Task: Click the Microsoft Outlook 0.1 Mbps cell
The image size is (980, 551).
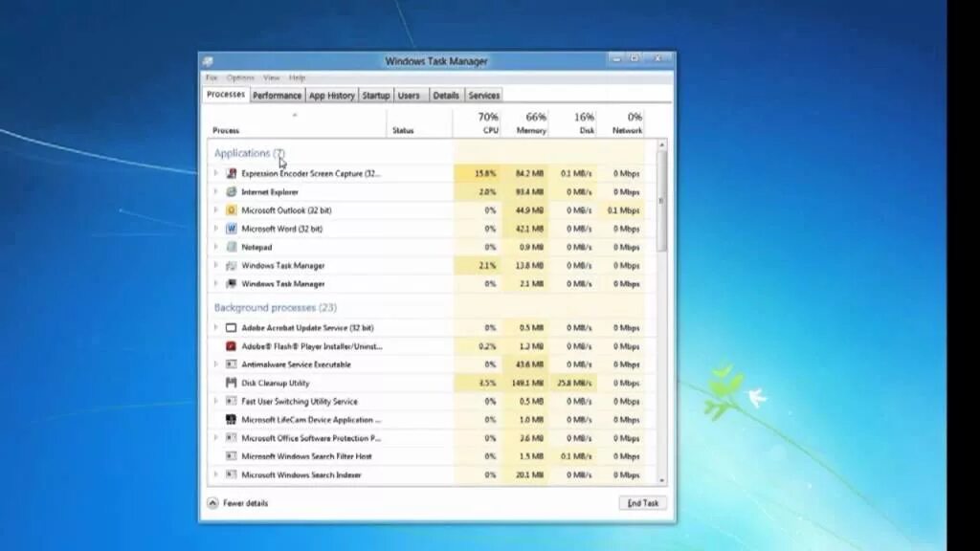Action: [x=620, y=209]
